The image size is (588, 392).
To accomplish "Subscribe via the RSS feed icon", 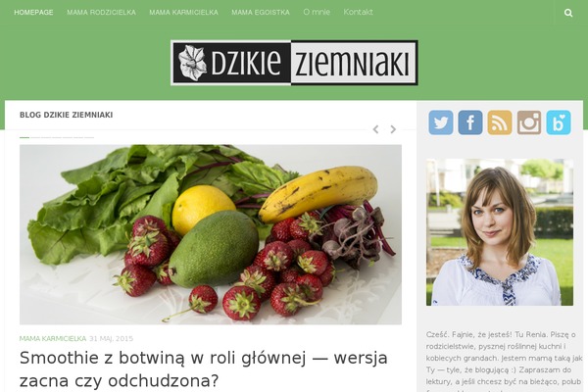I will click(x=500, y=122).
